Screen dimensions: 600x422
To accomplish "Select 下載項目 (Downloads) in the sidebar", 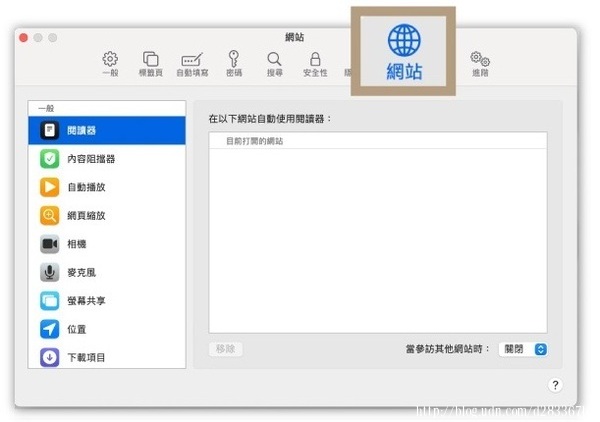I will click(107, 357).
